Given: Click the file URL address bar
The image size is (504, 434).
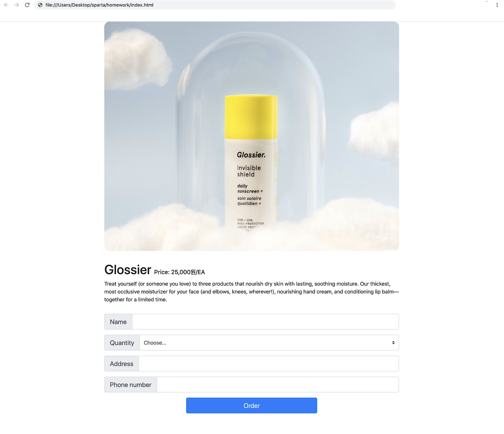Looking at the screenshot, I should point(215,5).
